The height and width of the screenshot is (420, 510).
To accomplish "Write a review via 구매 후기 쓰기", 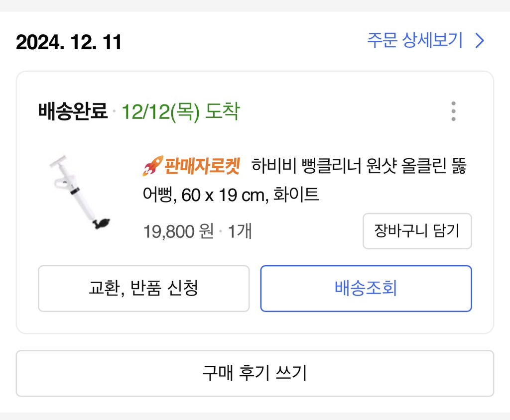I will click(x=255, y=373).
